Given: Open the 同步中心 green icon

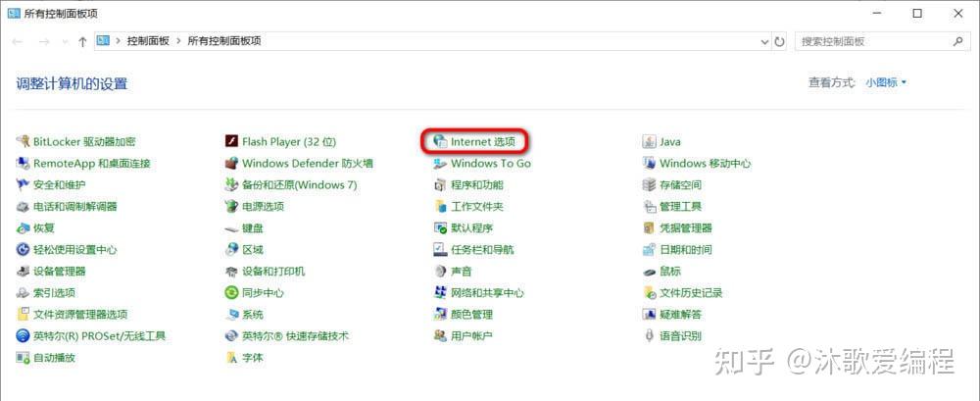Looking at the screenshot, I should pyautogui.click(x=232, y=293).
